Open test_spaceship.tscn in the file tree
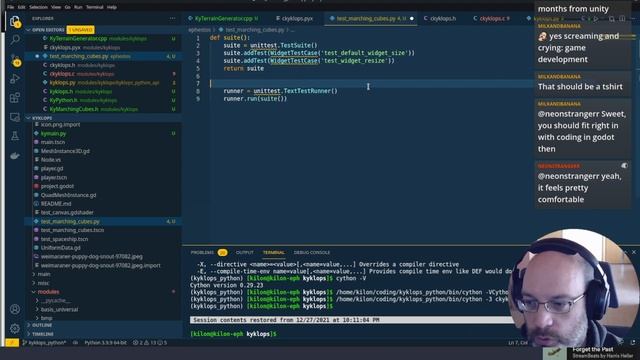This screenshot has height=360, width=640. tap(64, 239)
